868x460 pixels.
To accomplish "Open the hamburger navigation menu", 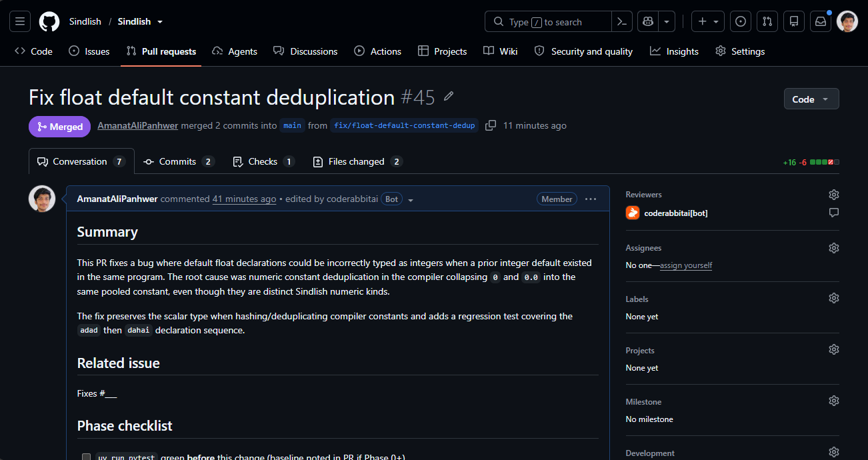I will click(20, 21).
